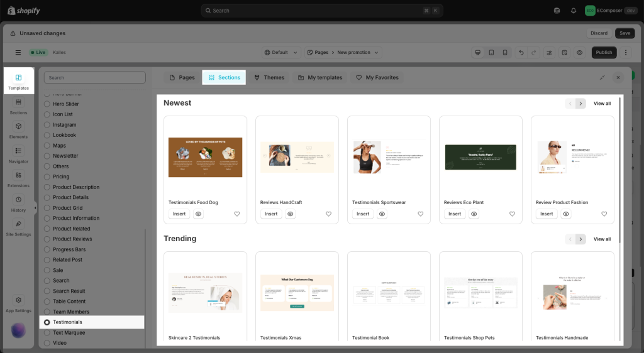Open the Elements panel in left sidebar
Image resolution: width=644 pixels, height=353 pixels.
[18, 130]
